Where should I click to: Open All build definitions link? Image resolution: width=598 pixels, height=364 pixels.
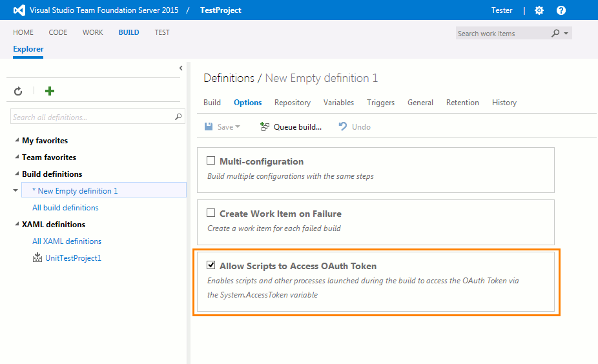pyautogui.click(x=65, y=208)
